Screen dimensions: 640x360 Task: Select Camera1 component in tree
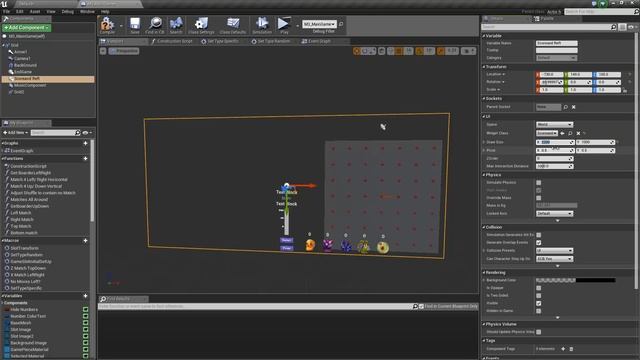22,58
